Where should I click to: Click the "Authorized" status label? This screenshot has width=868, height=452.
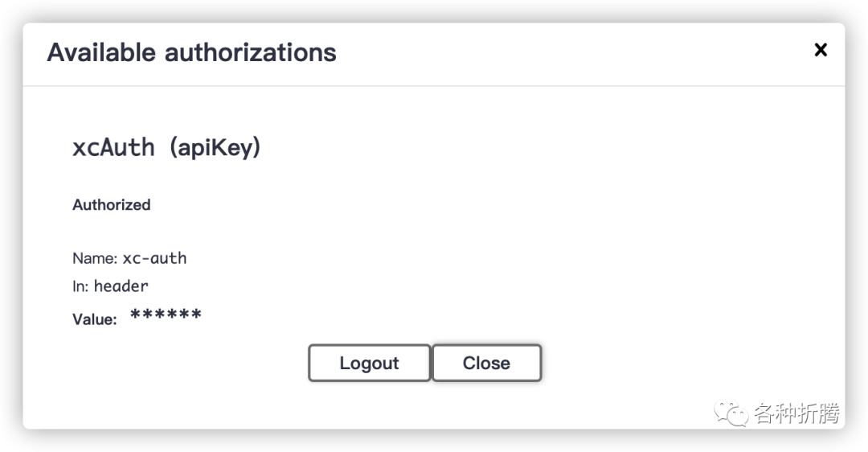[112, 205]
